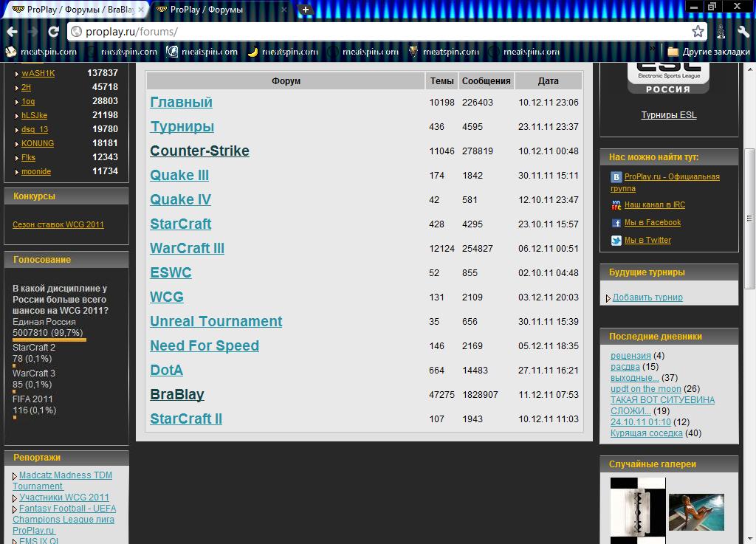The width and height of the screenshot is (756, 544).
Task: Open Курящая соседка diary entry
Action: [x=646, y=433]
